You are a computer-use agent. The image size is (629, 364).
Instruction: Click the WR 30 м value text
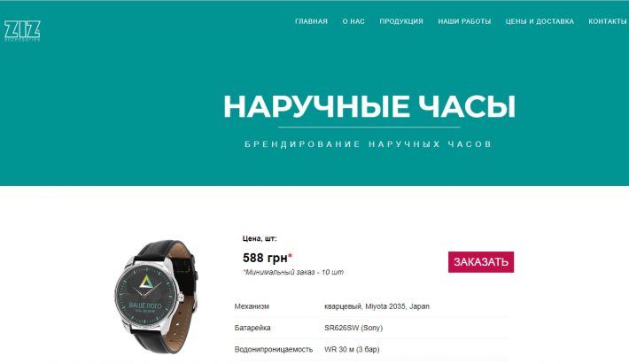352,349
